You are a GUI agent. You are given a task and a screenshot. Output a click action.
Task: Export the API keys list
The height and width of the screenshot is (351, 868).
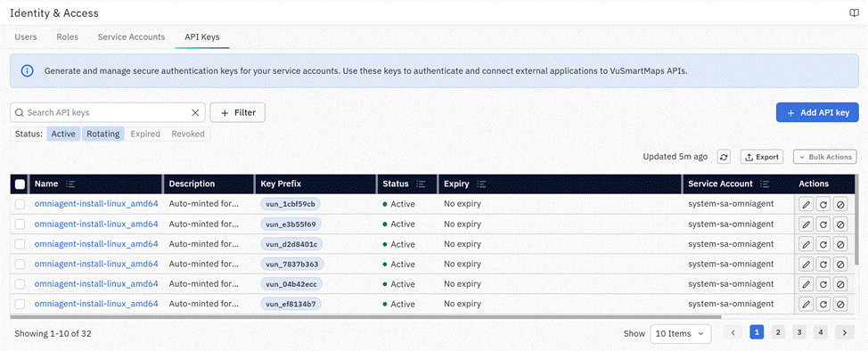click(762, 157)
